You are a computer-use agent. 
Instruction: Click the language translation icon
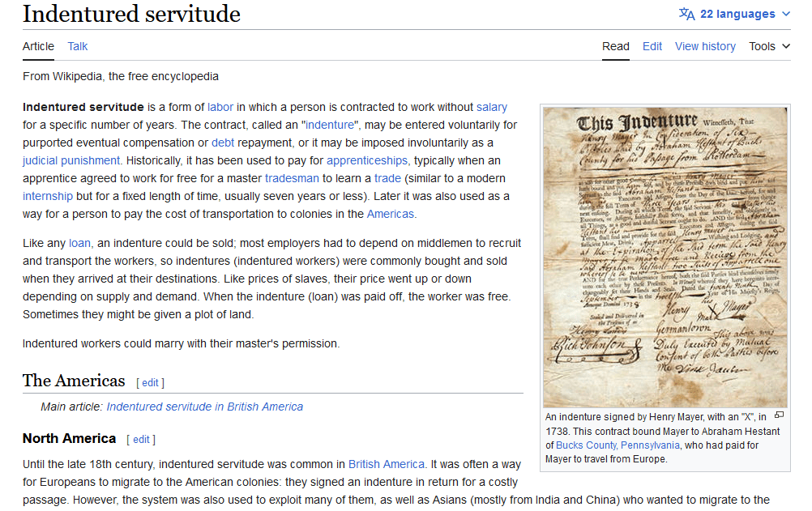click(686, 14)
